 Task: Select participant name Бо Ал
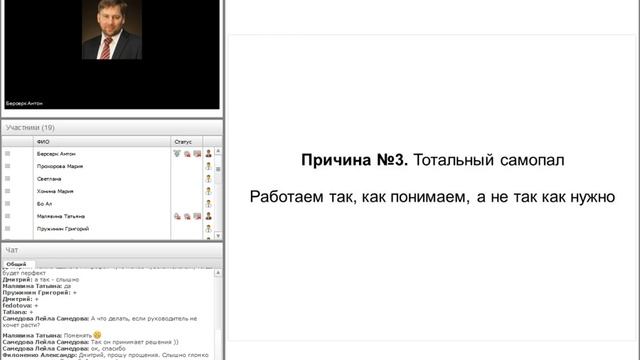[x=44, y=204]
